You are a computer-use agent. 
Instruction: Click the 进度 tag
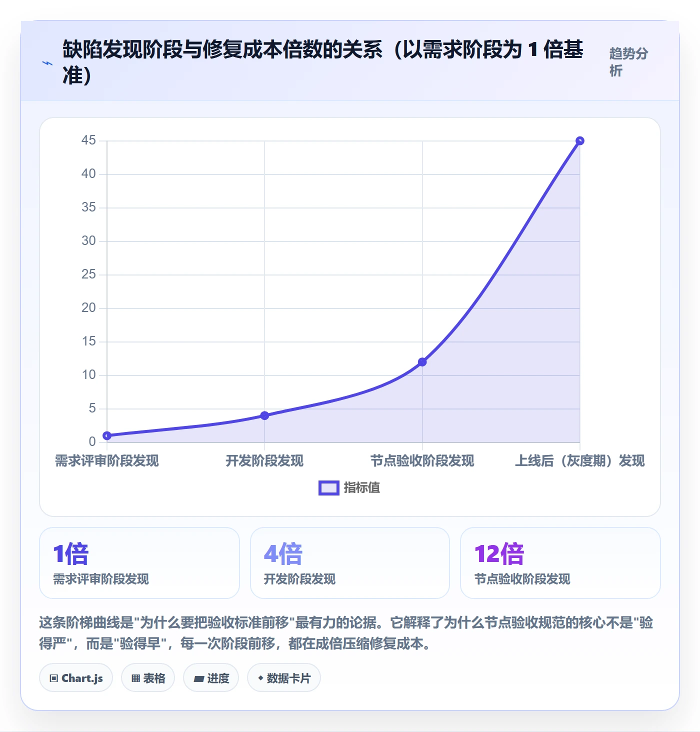point(211,678)
